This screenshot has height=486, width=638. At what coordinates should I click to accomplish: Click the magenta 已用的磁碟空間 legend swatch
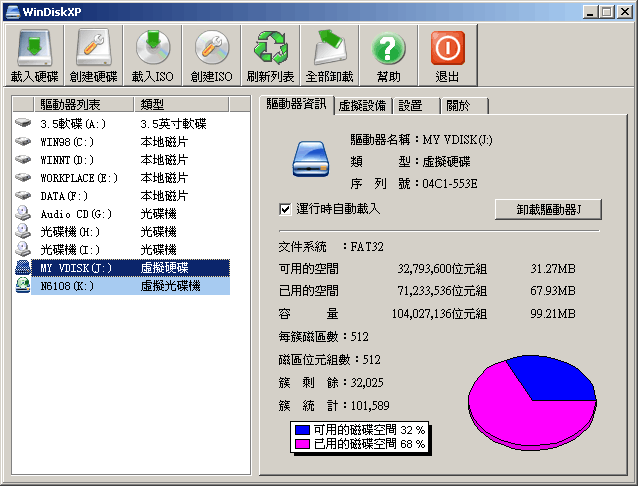point(302,444)
